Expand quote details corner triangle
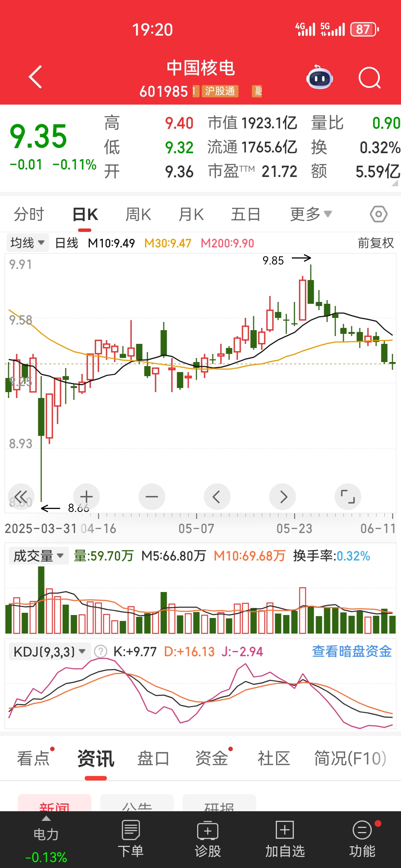 tap(395, 183)
